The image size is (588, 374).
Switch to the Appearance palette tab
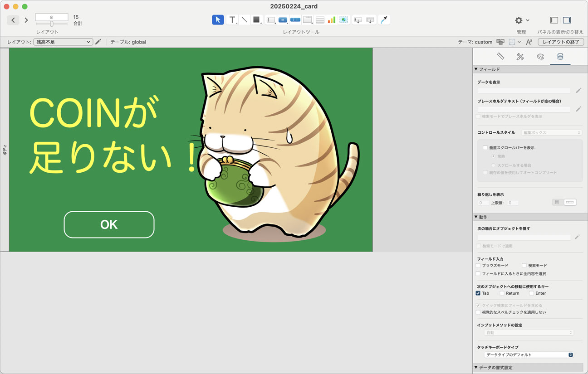pos(540,56)
